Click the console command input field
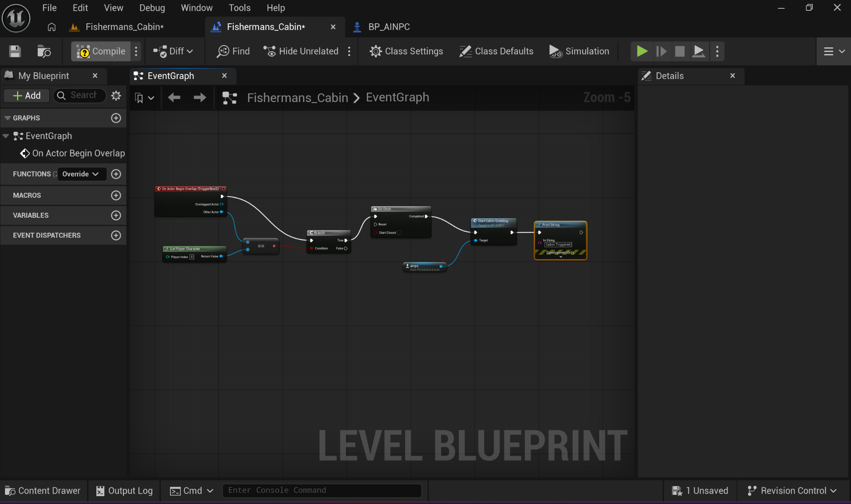Viewport: 851px width, 504px height. click(x=322, y=490)
